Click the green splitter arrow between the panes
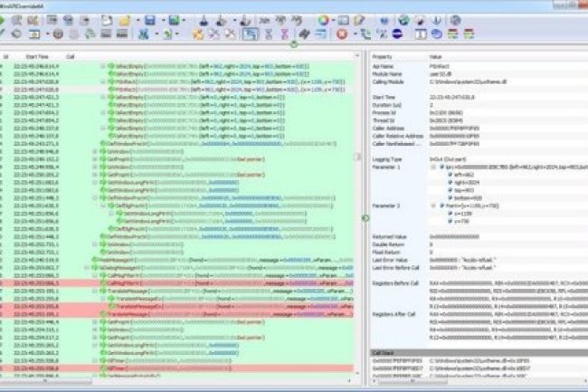Viewport: 588px width, 392px height. (x=367, y=217)
